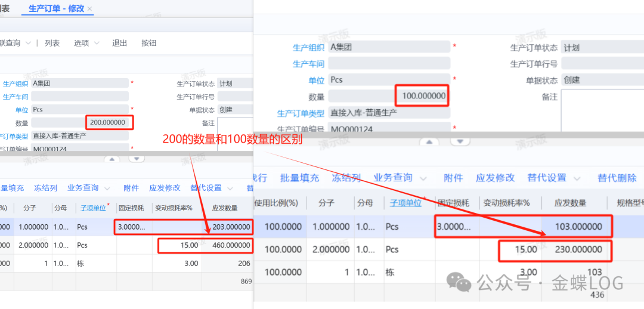Expand 替代设置 dropdown beside 替代删除
The image size is (644, 309).
(x=552, y=178)
